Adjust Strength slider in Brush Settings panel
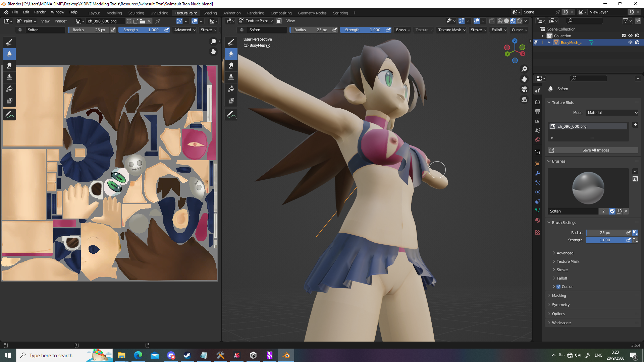644x362 pixels. (605, 240)
